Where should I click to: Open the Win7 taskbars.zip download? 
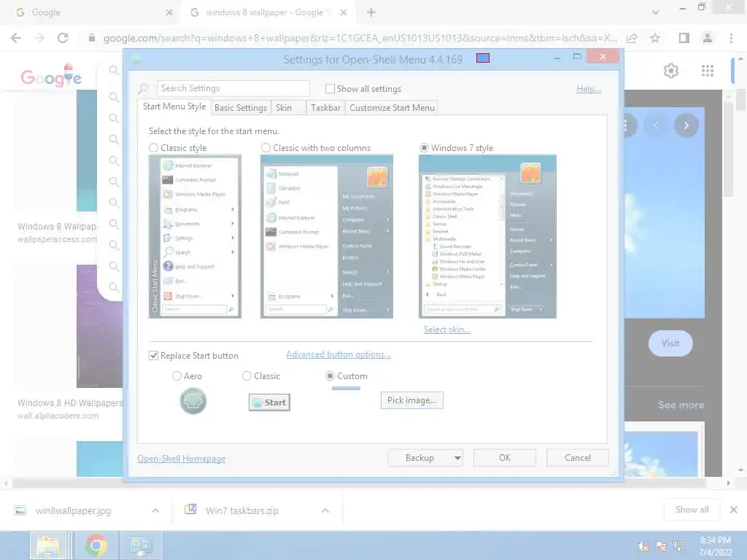tap(242, 510)
